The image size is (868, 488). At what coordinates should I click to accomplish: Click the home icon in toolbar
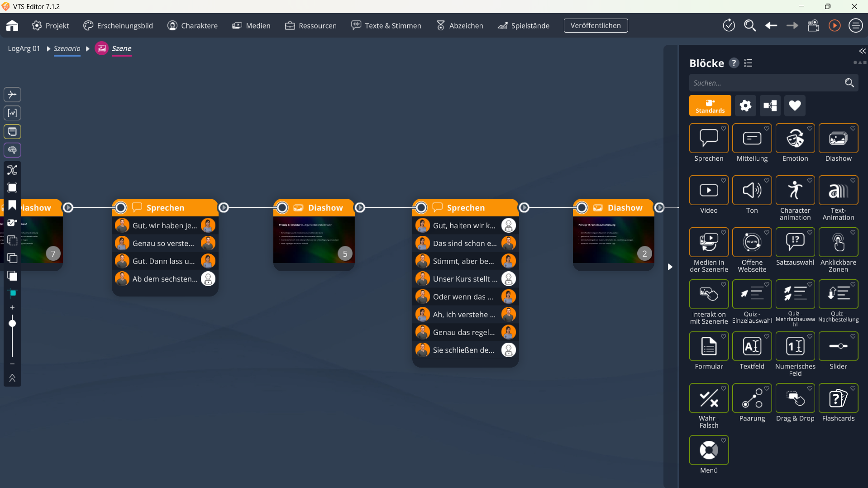click(12, 26)
